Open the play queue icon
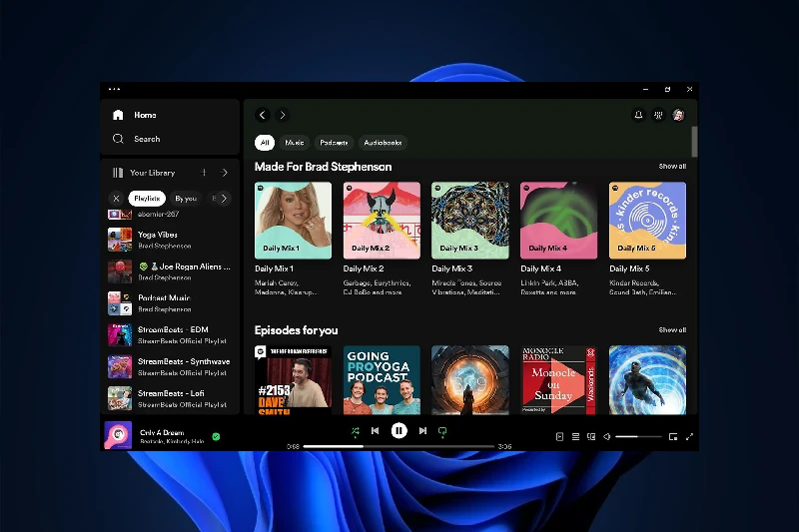Image resolution: width=799 pixels, height=532 pixels. click(x=575, y=437)
